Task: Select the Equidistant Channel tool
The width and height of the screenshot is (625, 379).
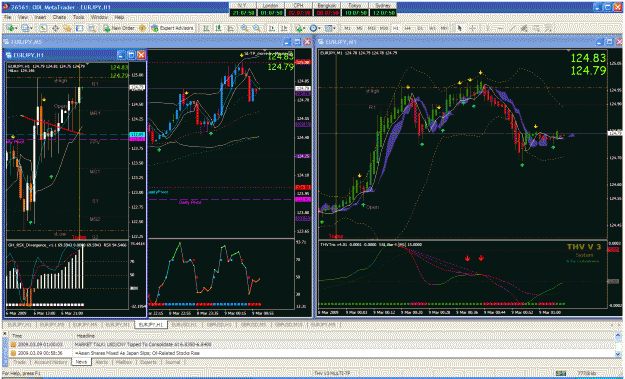Action: coord(524,28)
